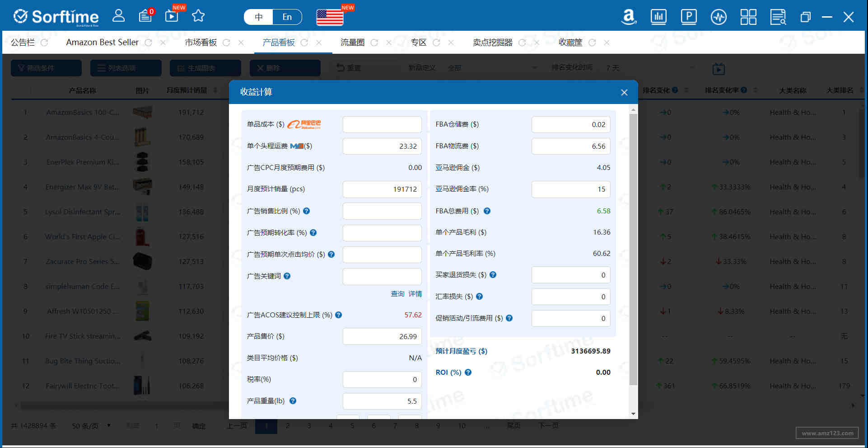The height and width of the screenshot is (448, 868).
Task: Refresh the 收藏筐 tab
Action: click(592, 42)
